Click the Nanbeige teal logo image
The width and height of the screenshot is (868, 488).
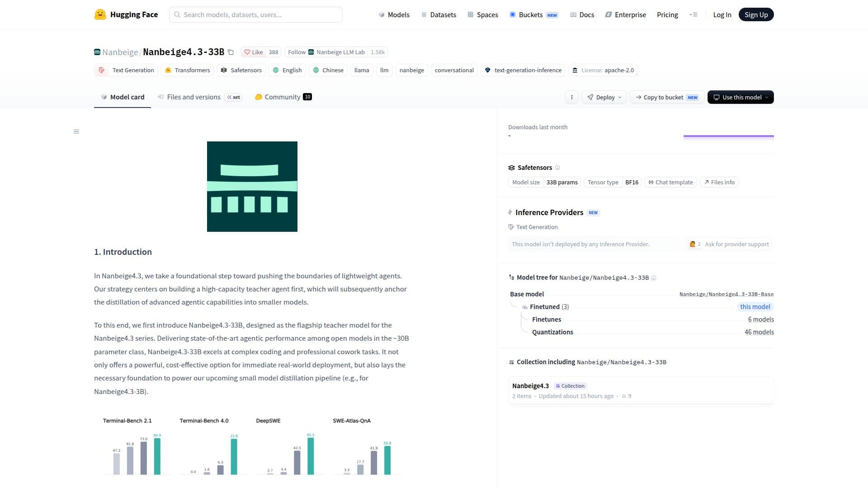coord(252,187)
